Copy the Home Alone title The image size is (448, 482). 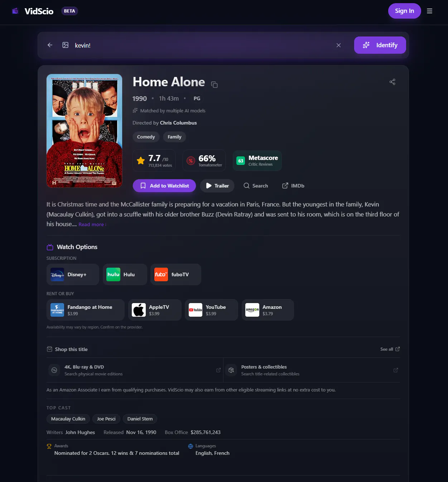pos(214,84)
